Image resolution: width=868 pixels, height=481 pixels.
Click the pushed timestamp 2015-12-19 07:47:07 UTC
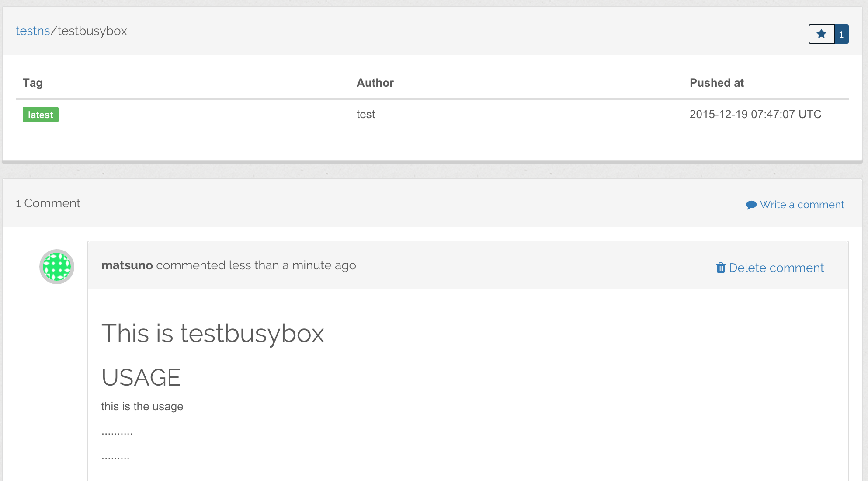[755, 115]
